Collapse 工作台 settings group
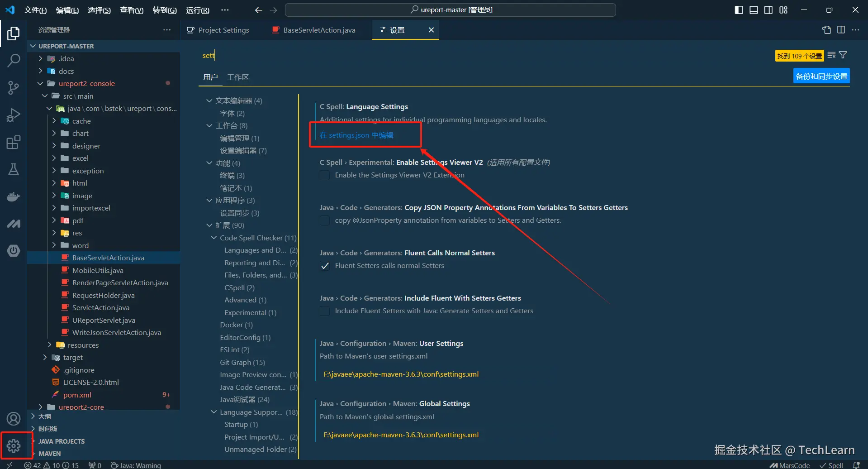Image resolution: width=868 pixels, height=469 pixels. (209, 125)
